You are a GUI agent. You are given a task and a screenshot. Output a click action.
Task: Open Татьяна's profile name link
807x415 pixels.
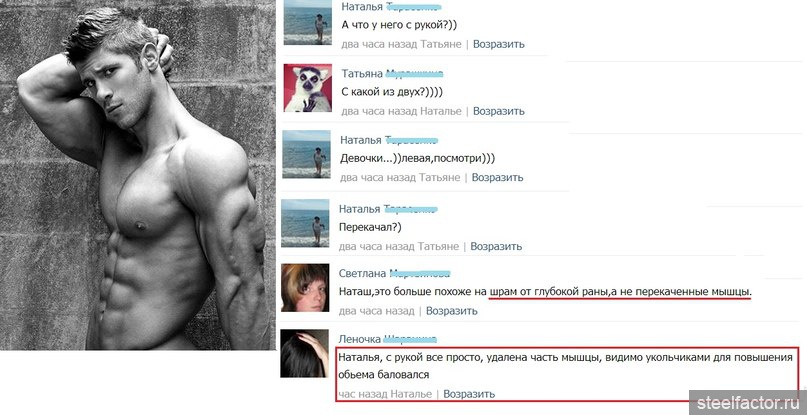point(393,74)
